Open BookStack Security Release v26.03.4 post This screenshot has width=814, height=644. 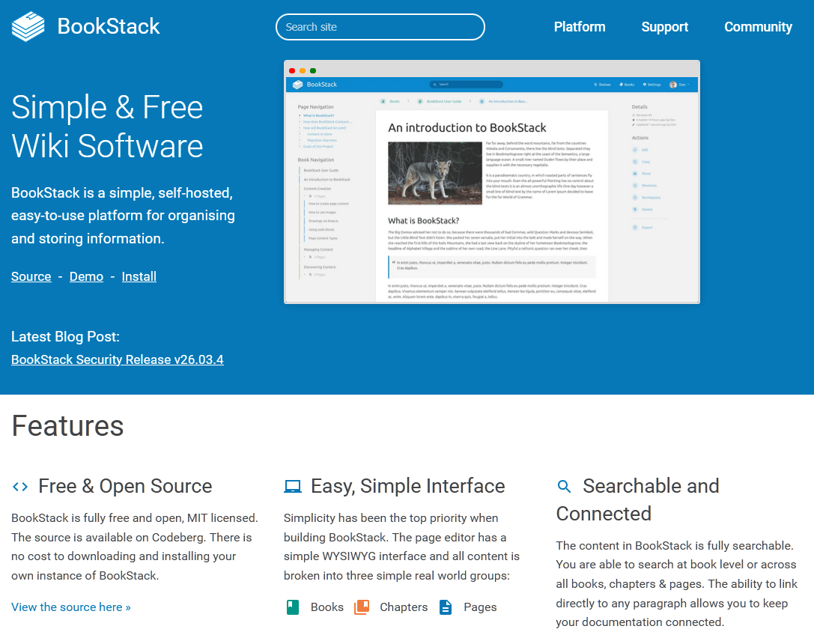point(118,359)
